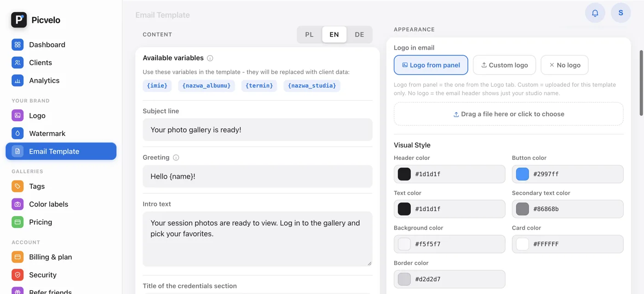Click the Subject line input field

click(x=258, y=130)
